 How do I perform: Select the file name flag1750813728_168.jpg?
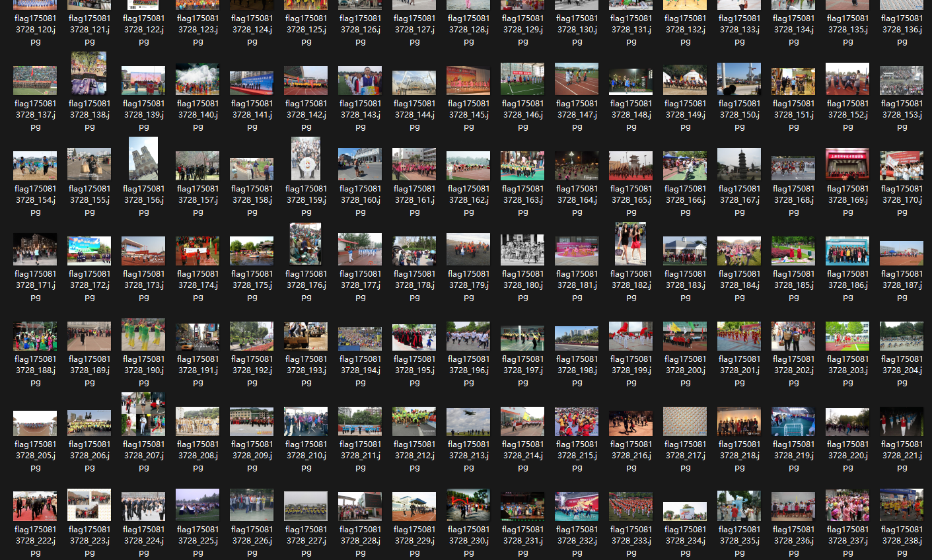pos(793,200)
